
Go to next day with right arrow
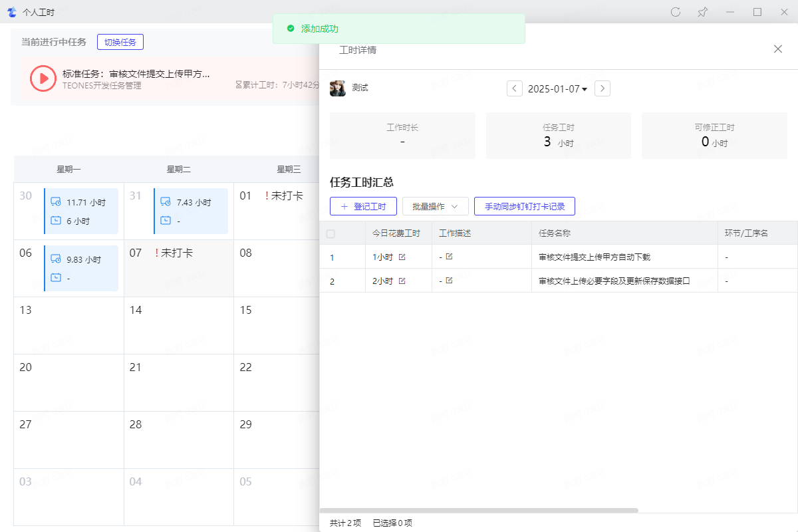point(602,88)
